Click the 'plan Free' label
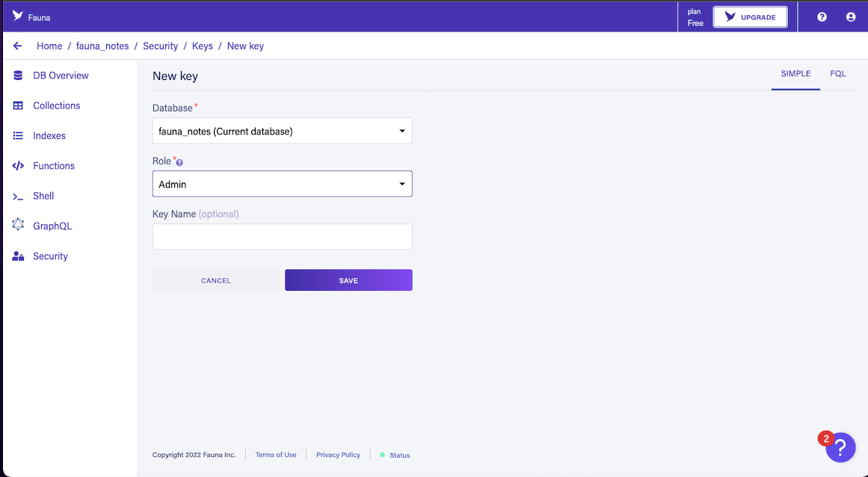 click(x=695, y=17)
